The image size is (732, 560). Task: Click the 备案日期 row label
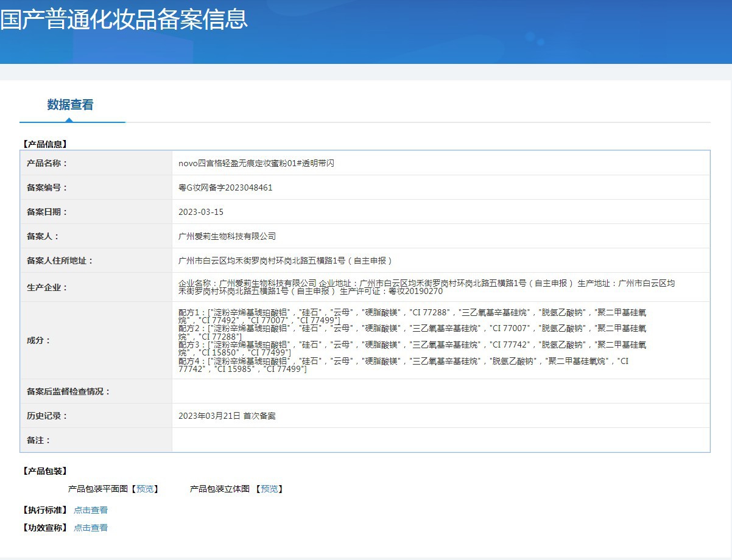[x=48, y=212]
